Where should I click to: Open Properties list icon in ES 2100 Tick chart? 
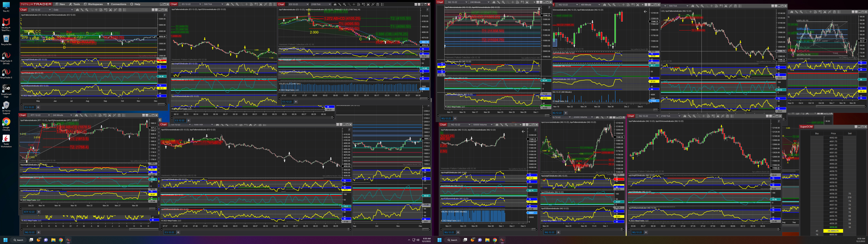382,4
